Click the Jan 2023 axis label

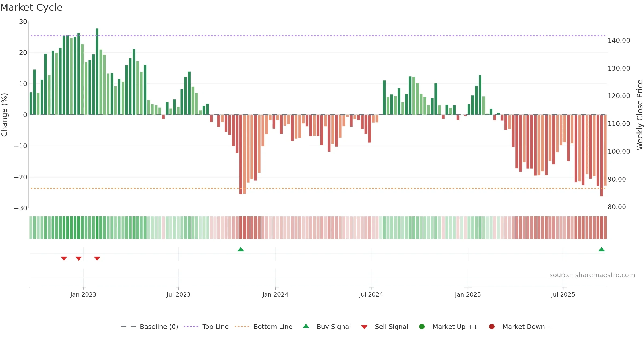83,294
